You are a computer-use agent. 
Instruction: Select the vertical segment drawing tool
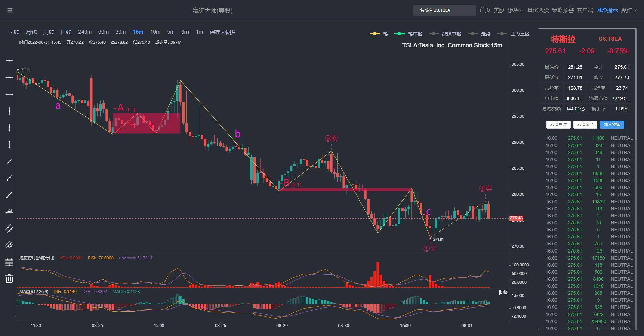pos(9,145)
